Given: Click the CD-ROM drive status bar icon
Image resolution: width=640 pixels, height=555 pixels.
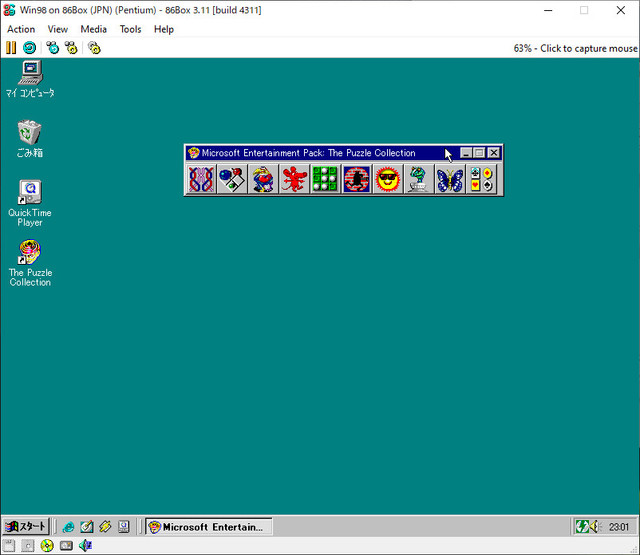Looking at the screenshot, I should coord(47,546).
